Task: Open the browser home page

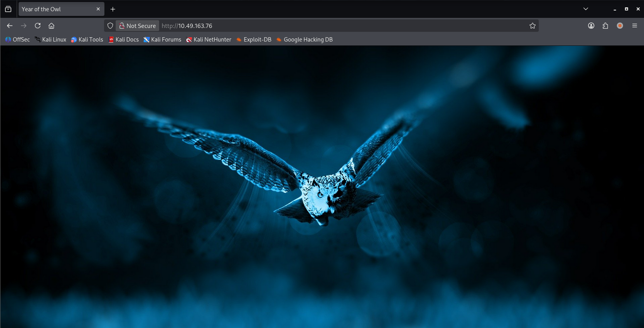Action: [51, 26]
